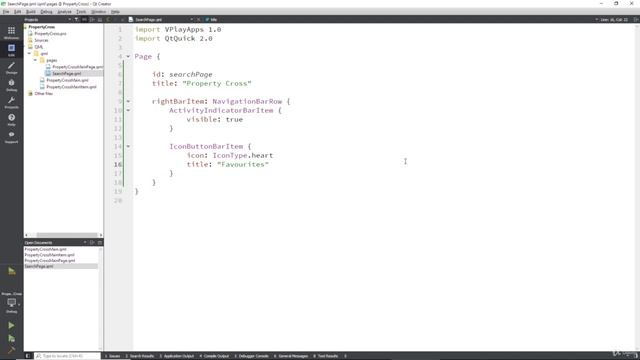
Task: Toggle the link-with-editor icon in Projects pane
Action: tap(84, 19)
